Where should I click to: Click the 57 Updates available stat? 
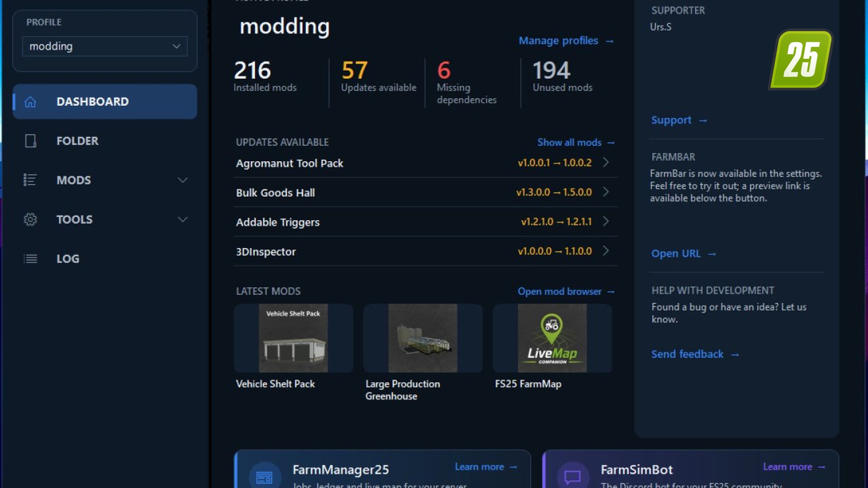tap(378, 76)
